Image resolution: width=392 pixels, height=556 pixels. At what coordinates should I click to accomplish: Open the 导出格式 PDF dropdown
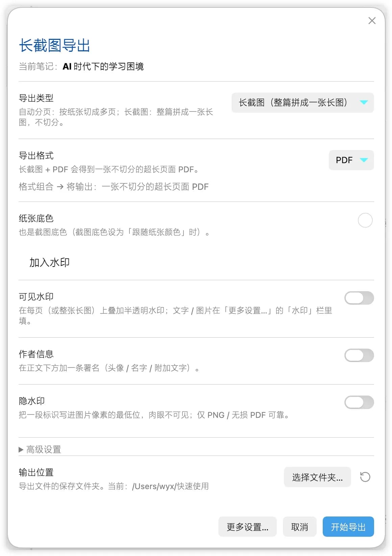[x=351, y=160]
